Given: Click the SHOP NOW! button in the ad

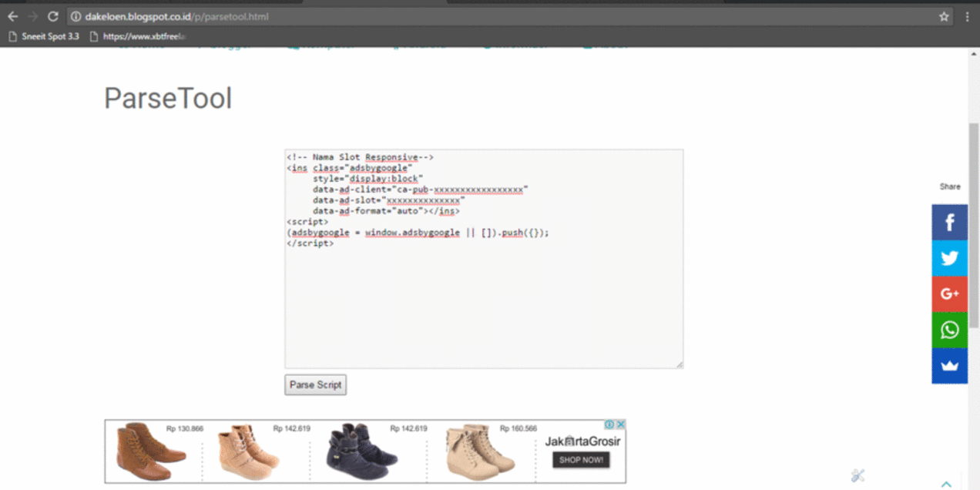Looking at the screenshot, I should click(x=581, y=460).
